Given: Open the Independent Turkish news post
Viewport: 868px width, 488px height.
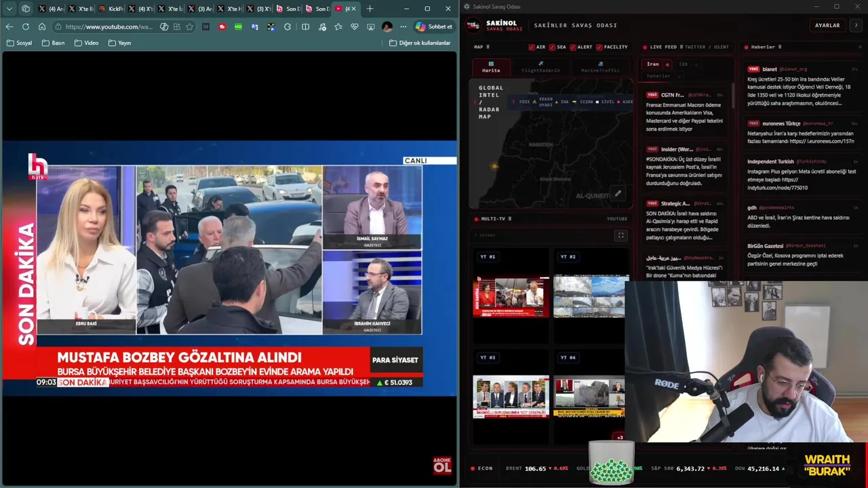Looking at the screenshot, I should (x=802, y=175).
